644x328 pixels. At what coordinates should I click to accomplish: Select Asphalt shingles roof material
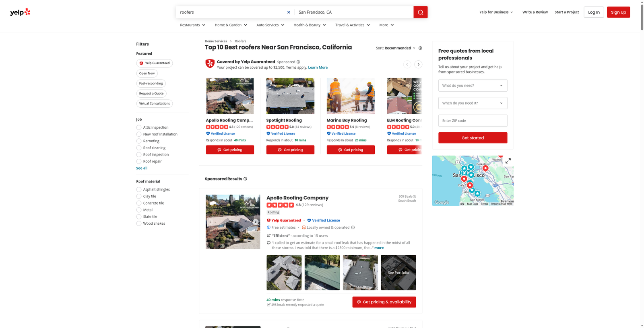139,190
